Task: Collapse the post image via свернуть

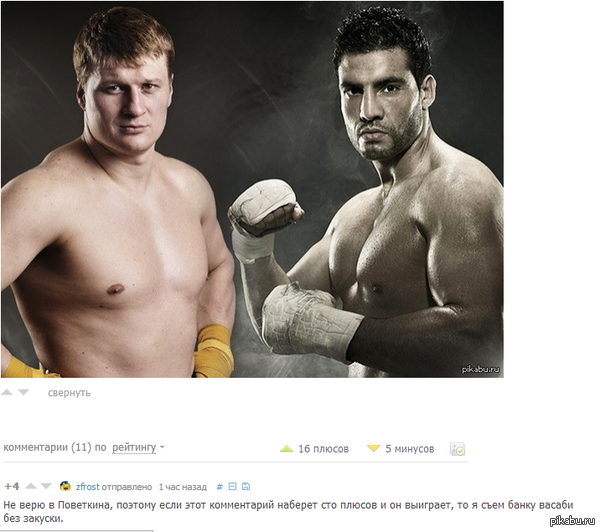Action: point(69,393)
